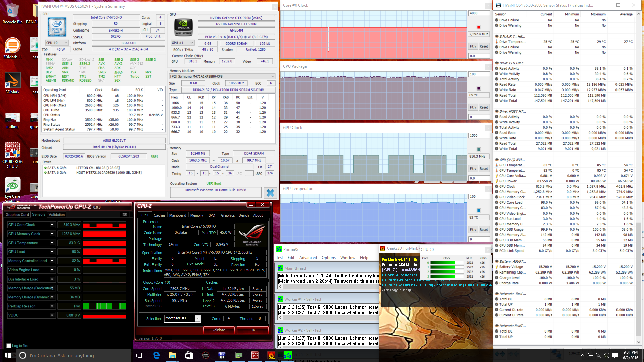The width and height of the screenshot is (644, 362).
Task: Open Prime95 Window menu
Action: 347,258
